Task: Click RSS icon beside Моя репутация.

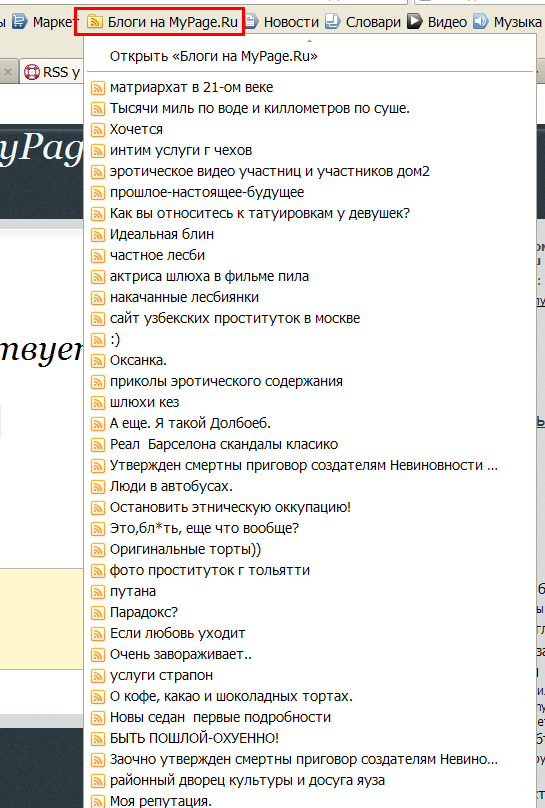Action: tap(98, 802)
